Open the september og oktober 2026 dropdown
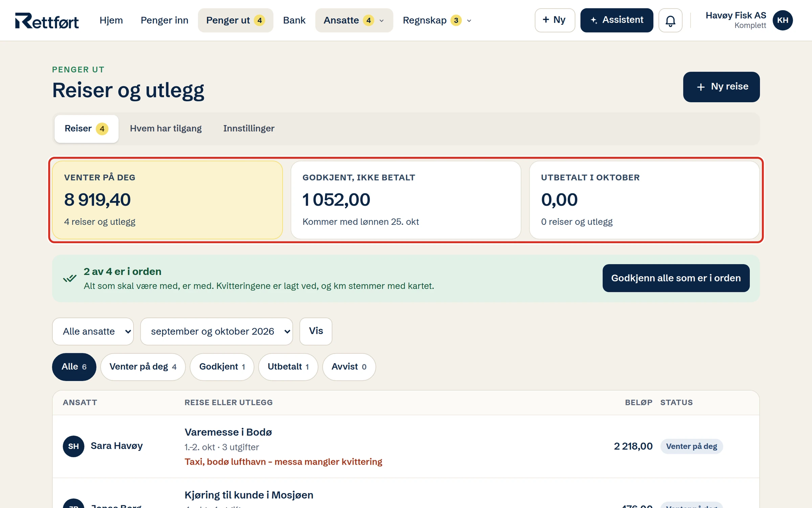Image resolution: width=812 pixels, height=508 pixels. pyautogui.click(x=217, y=331)
